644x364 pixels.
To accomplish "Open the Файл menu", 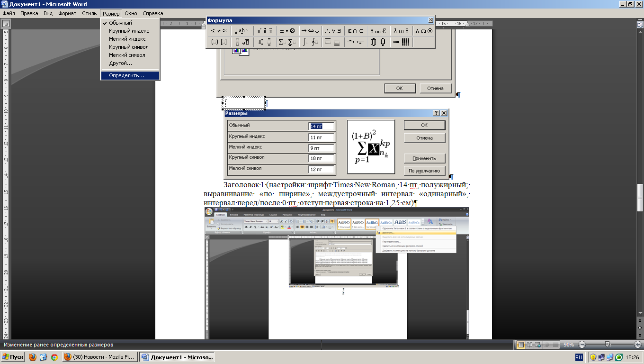I will tap(9, 13).
